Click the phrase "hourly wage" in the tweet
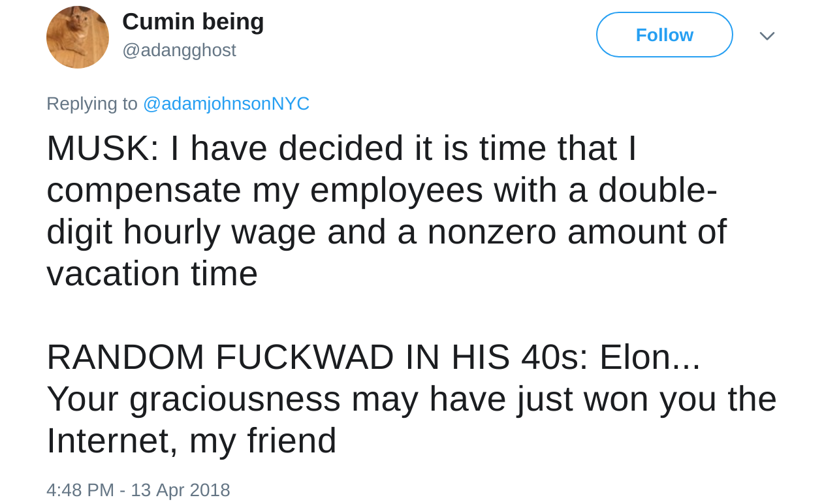Viewport: 824px width, 504px height. (x=219, y=232)
